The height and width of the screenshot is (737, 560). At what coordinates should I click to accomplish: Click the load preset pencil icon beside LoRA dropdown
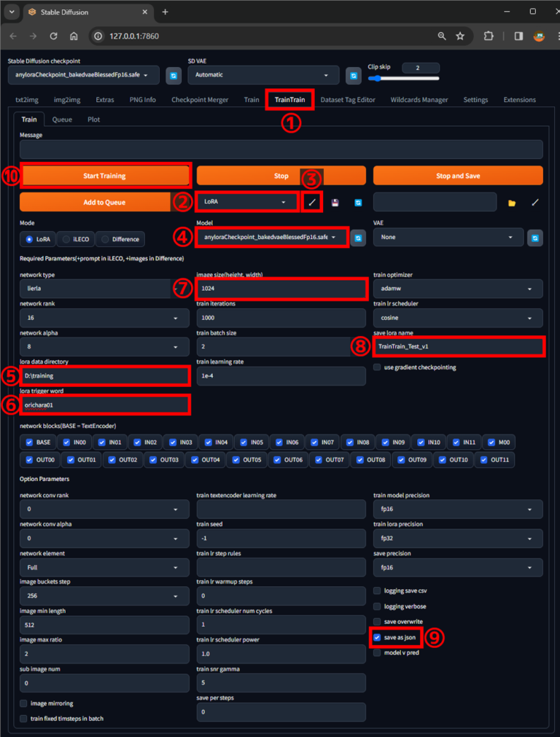point(312,203)
